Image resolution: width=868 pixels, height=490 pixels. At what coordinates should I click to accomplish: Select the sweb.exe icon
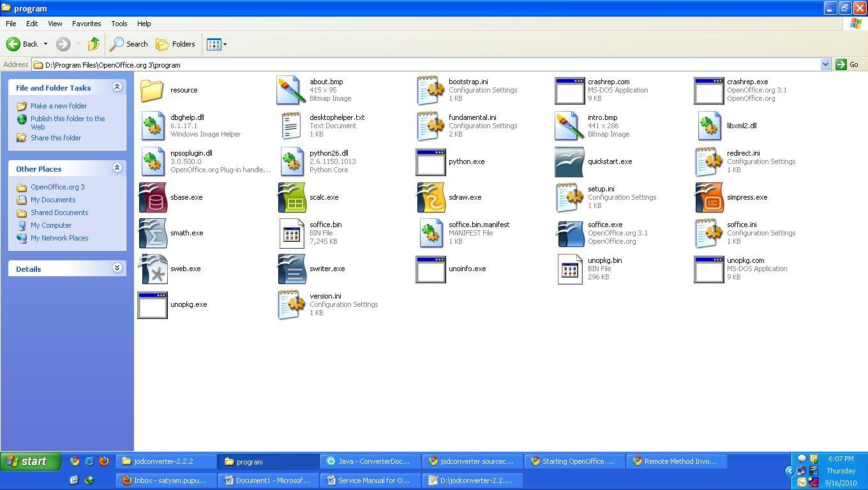153,269
